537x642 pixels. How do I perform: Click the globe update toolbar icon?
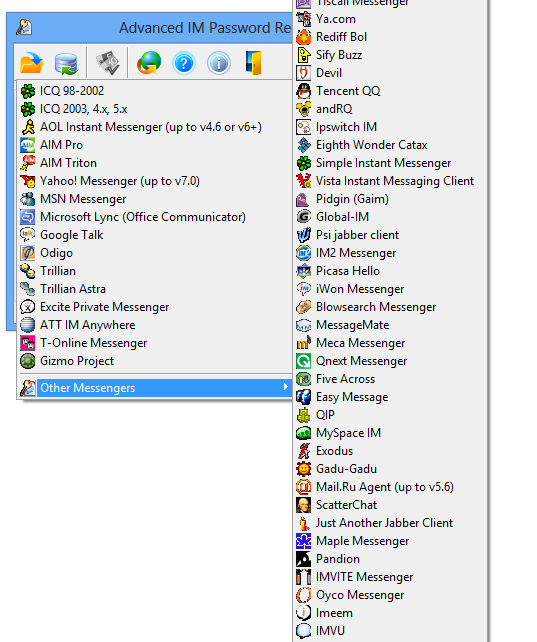(149, 63)
